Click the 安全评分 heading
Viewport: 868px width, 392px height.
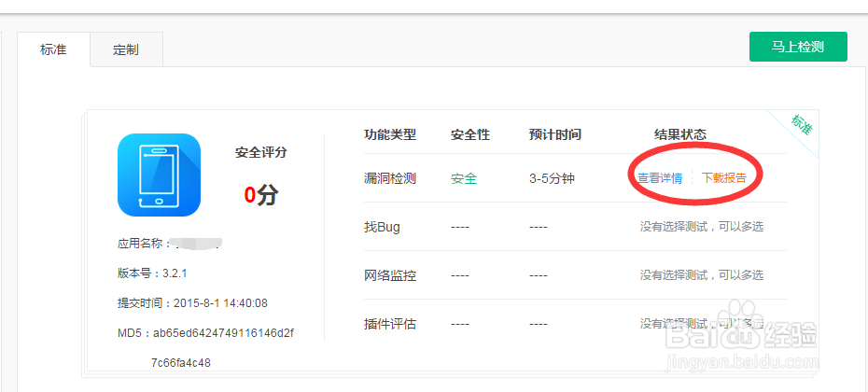pos(261,153)
